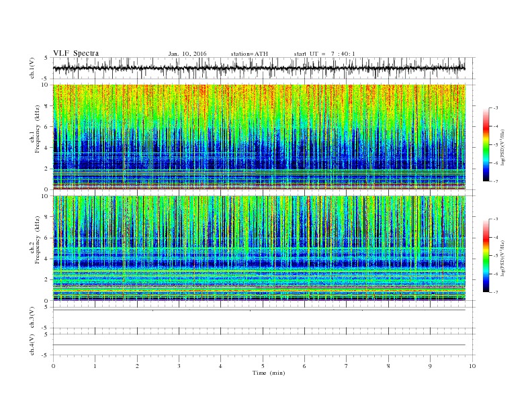This screenshot has height=411, width=532.
Task: Click the '3' tick on time axis
Action: pos(179,366)
